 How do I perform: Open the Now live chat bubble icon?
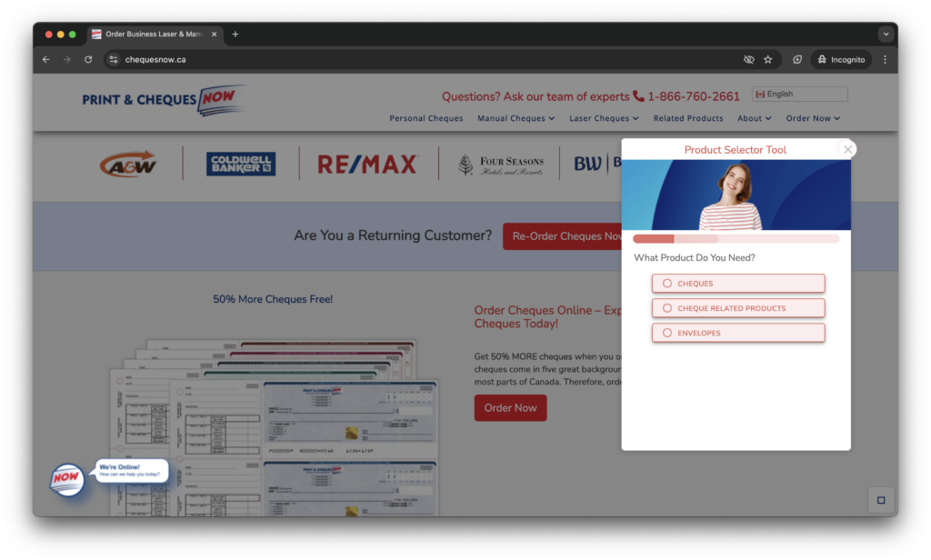click(66, 478)
